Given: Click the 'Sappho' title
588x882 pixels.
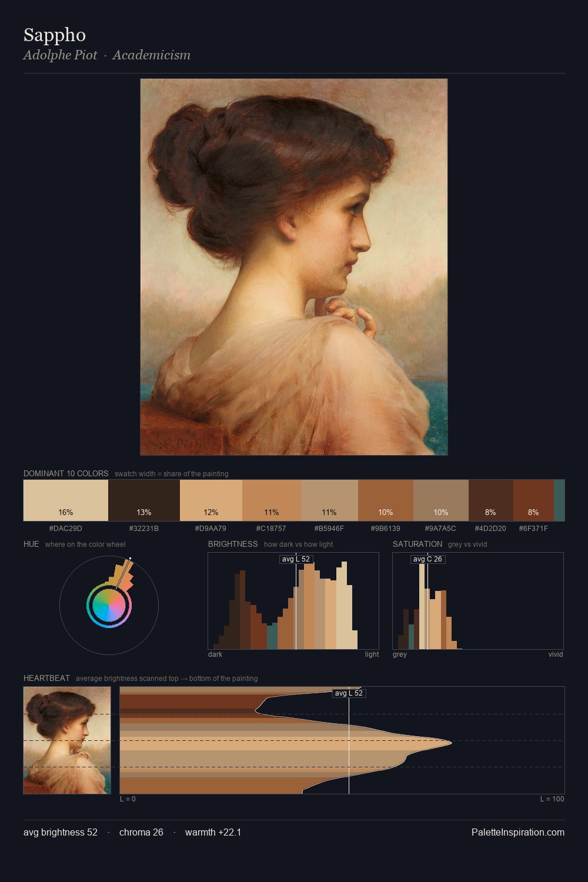Looking at the screenshot, I should [55, 35].
